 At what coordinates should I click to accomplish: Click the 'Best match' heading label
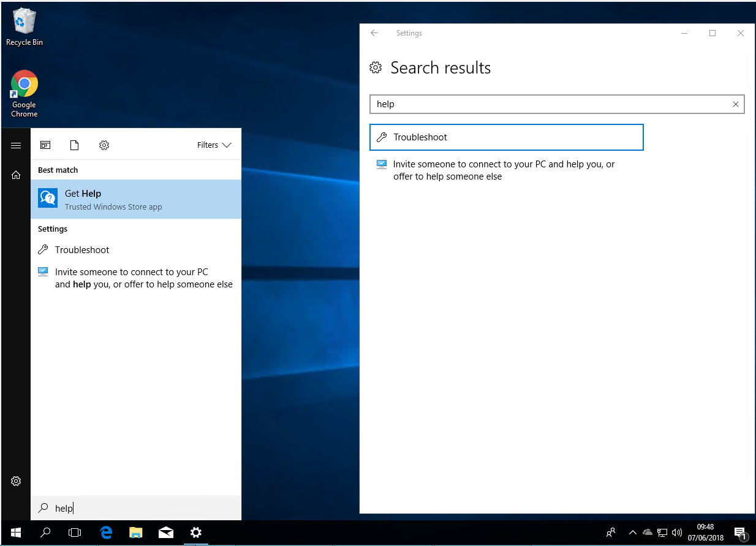[58, 170]
